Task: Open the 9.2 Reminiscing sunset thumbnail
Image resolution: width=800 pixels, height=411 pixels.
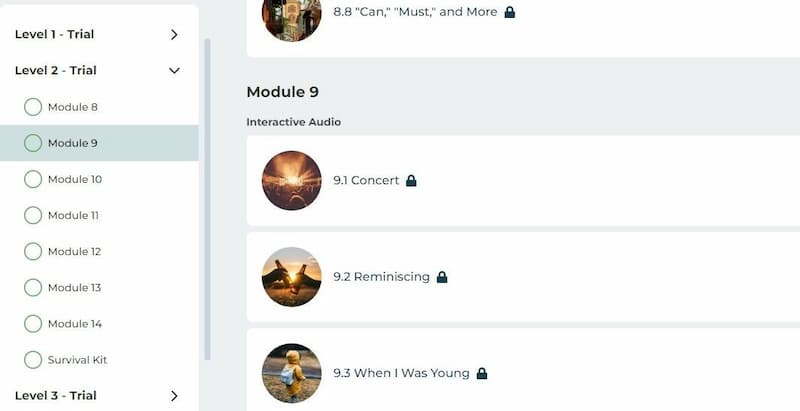Action: click(292, 277)
